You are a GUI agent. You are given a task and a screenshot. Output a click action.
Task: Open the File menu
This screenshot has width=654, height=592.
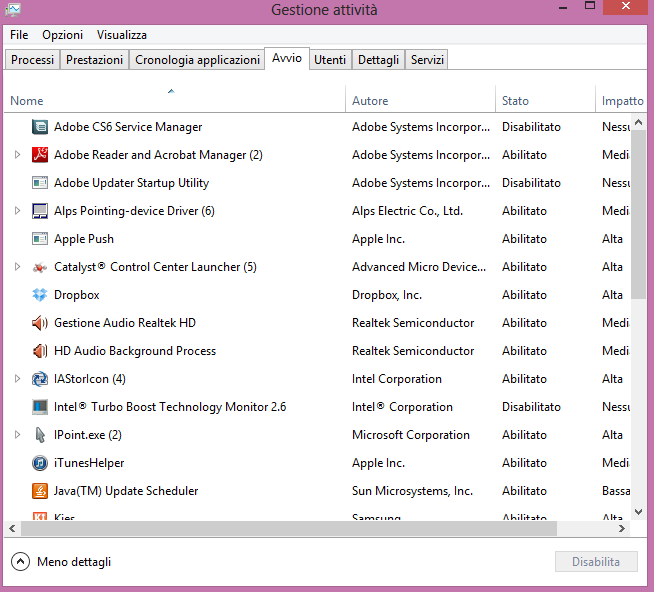19,35
